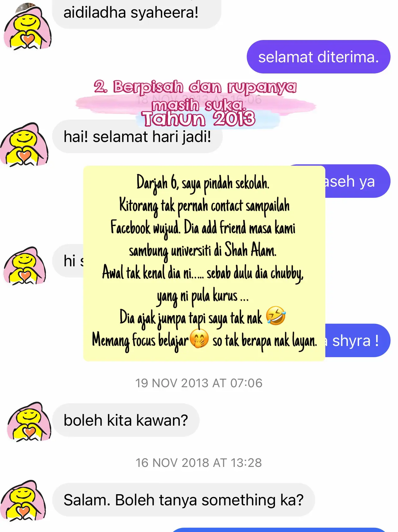Tap avatar next to 'boleh kita kawan?'
398x532 pixels.
tap(29, 421)
